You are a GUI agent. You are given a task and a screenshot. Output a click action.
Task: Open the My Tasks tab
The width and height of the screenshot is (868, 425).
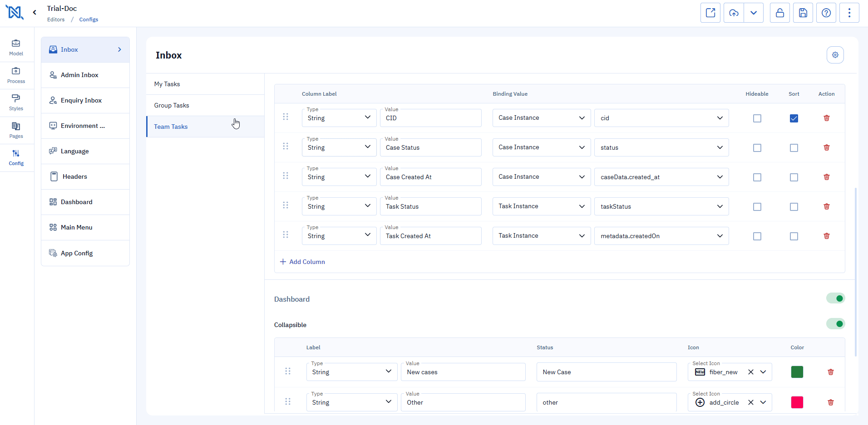point(205,84)
